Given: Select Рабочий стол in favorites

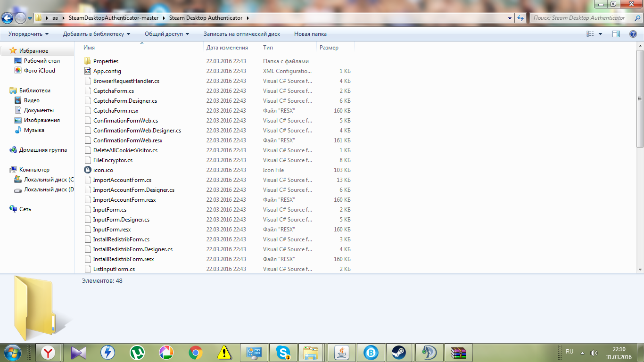Looking at the screenshot, I should point(42,61).
